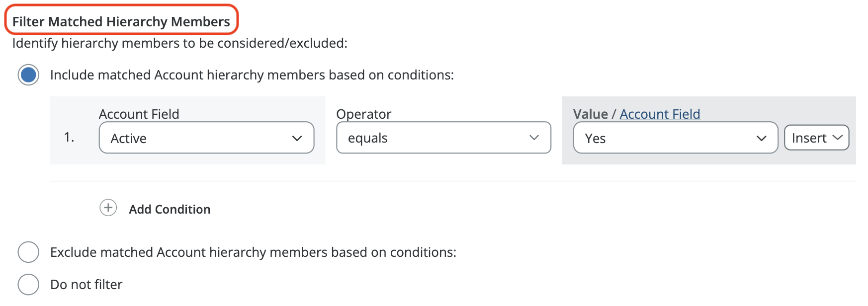Click the Do not filter label text
The image size is (868, 306).
pyautogui.click(x=87, y=285)
